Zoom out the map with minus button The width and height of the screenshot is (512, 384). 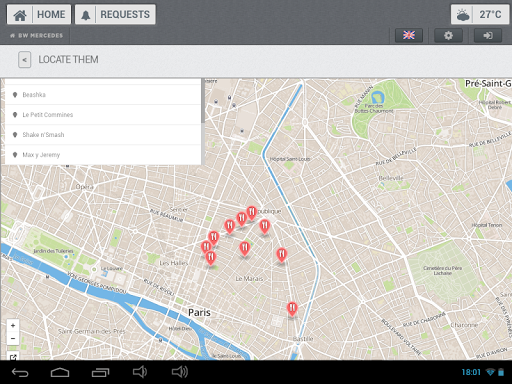tap(13, 339)
